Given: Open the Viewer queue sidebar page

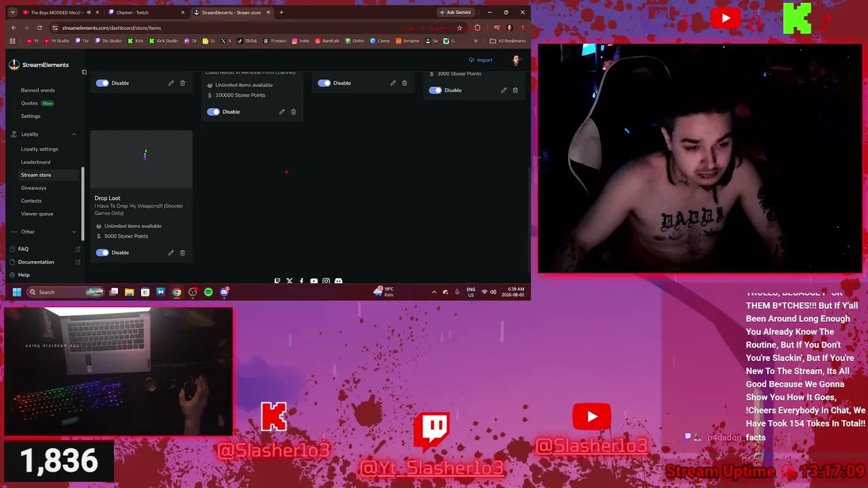Looking at the screenshot, I should pyautogui.click(x=37, y=213).
